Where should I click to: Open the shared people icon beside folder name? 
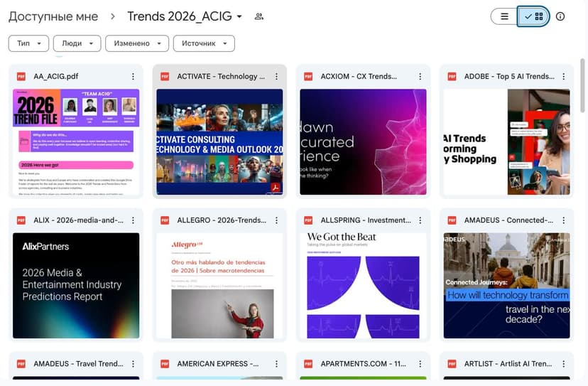click(259, 16)
